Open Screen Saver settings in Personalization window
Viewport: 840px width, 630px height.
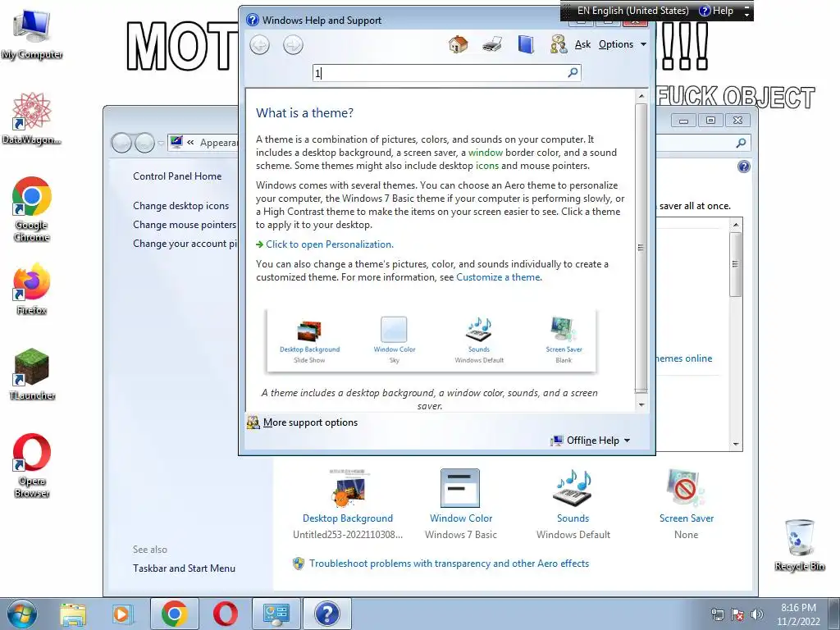pyautogui.click(x=687, y=504)
